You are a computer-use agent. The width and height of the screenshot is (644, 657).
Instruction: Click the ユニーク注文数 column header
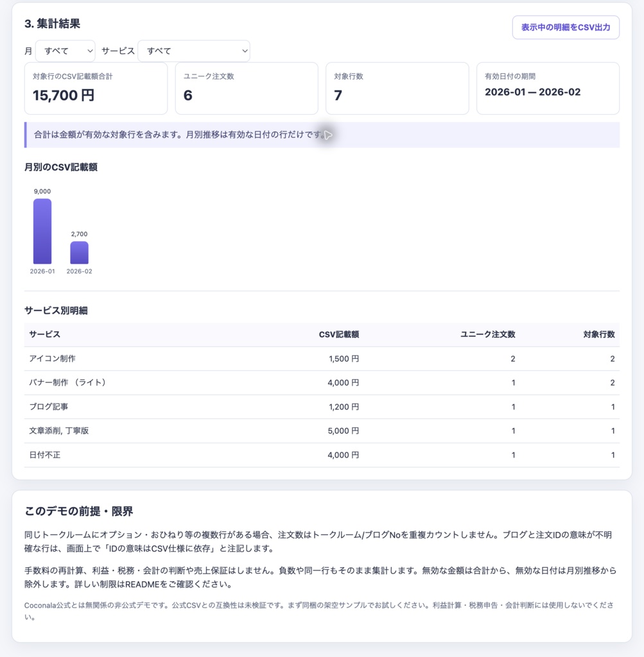pyautogui.click(x=487, y=334)
